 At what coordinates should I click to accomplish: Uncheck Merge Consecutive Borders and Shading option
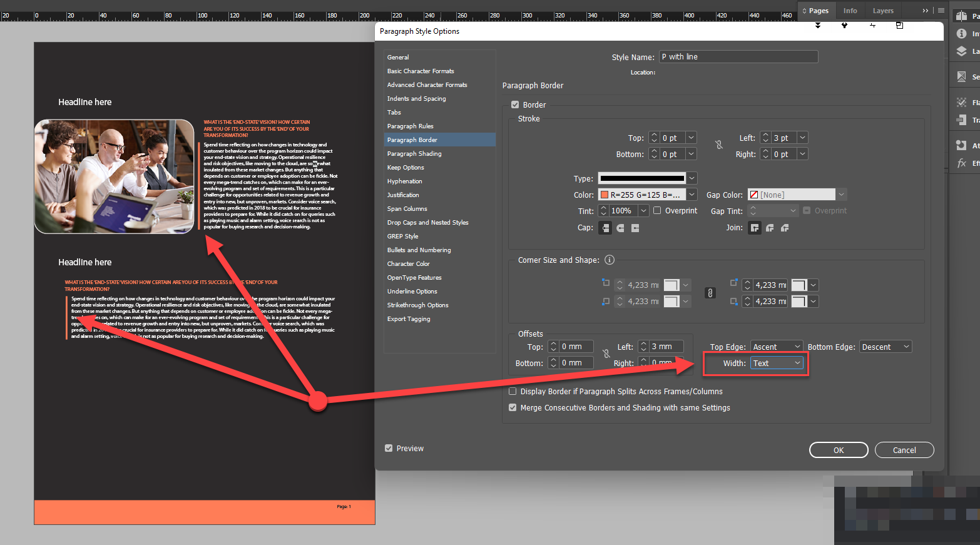(513, 407)
